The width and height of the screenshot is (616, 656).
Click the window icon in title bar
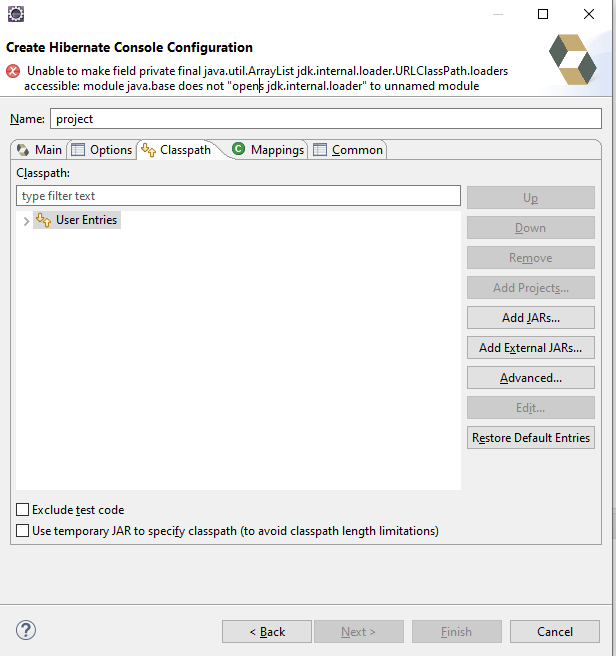(15, 14)
